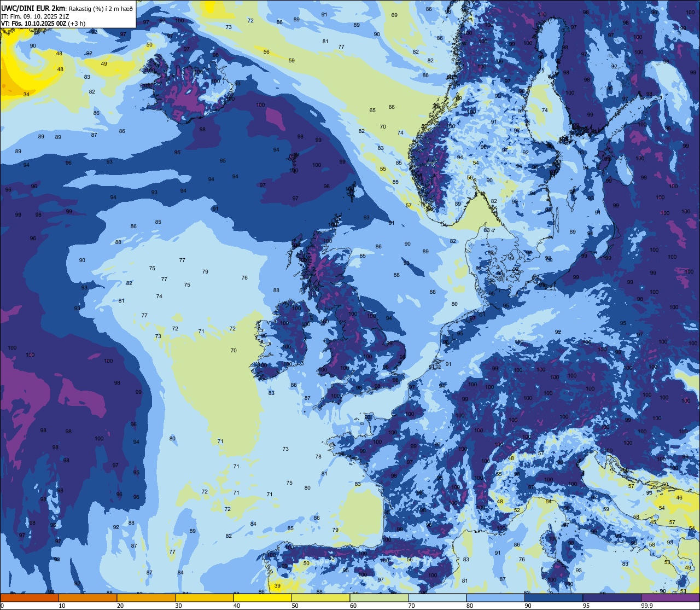This screenshot has height=610, width=700.
Task: Click the 60–70 light green legend segment
Action: coord(379,597)
